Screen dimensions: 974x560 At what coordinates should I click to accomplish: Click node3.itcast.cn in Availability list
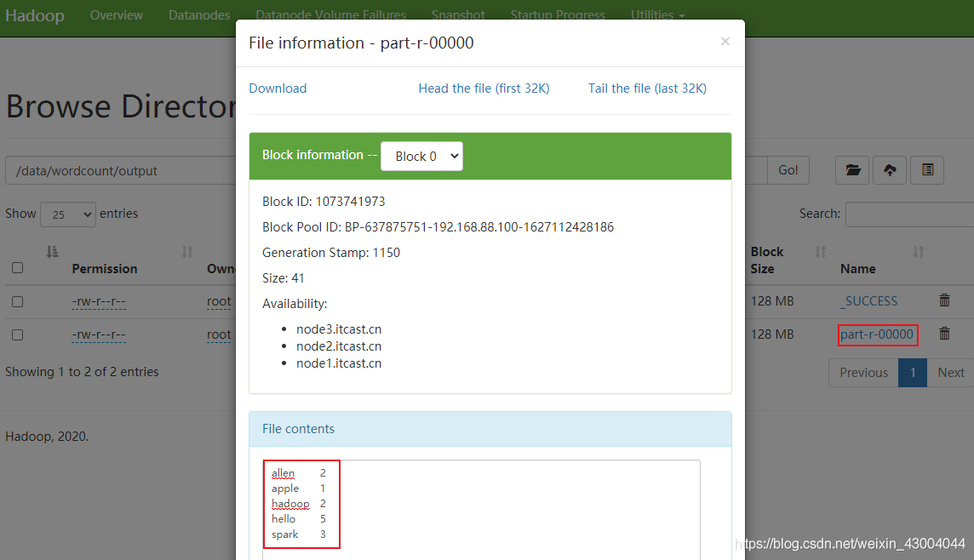coord(339,329)
